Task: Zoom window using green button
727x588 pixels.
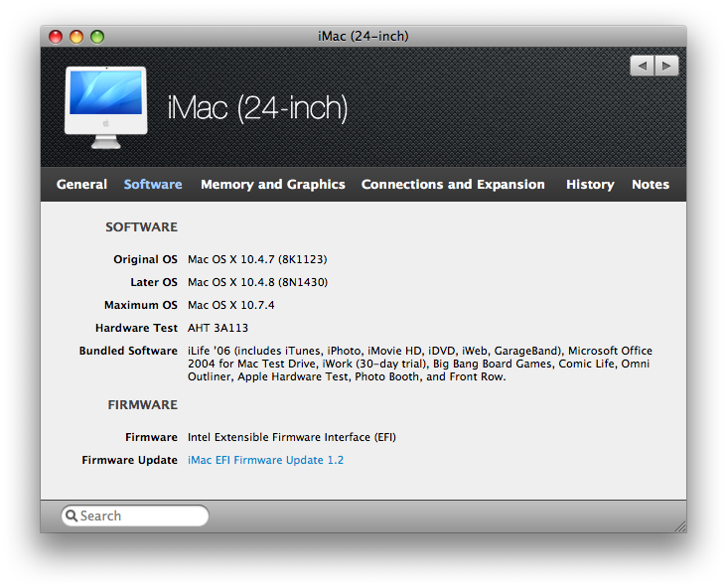Action: pos(97,36)
